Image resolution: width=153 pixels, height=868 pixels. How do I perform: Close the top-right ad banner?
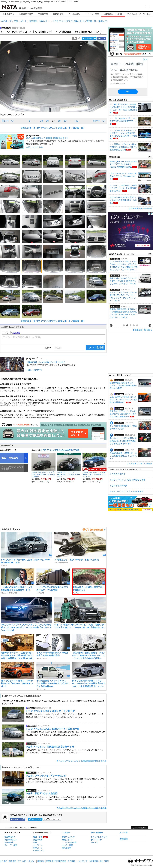151,28
